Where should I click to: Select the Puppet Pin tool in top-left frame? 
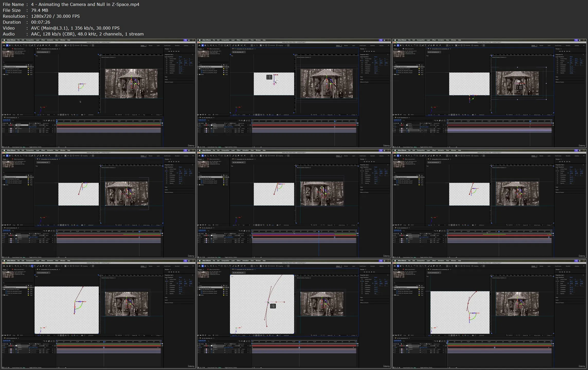coord(49,46)
